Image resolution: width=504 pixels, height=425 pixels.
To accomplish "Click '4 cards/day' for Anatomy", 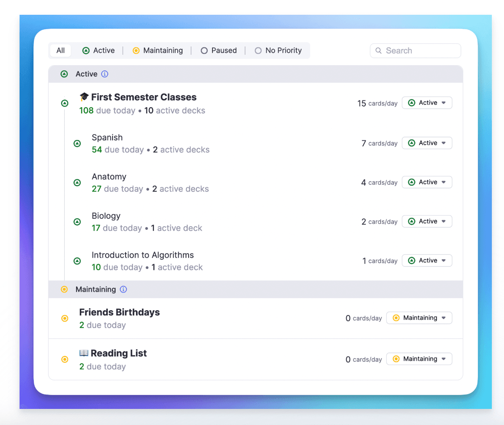I will (379, 183).
